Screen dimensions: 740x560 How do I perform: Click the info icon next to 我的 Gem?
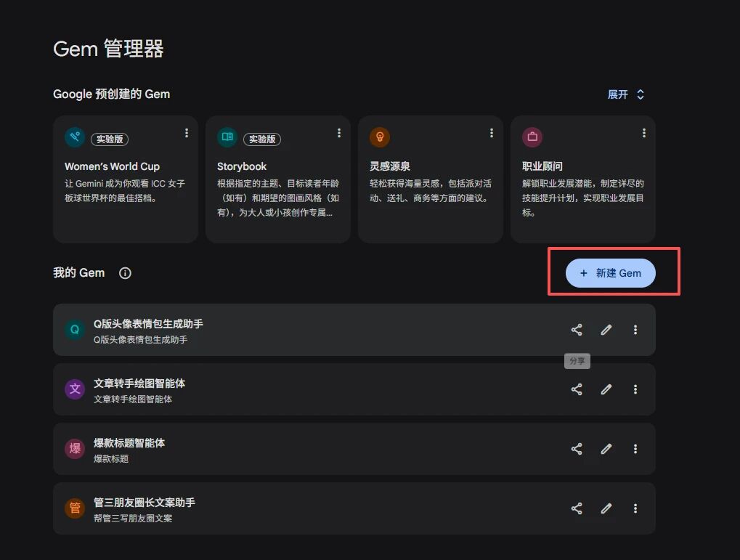click(x=124, y=273)
